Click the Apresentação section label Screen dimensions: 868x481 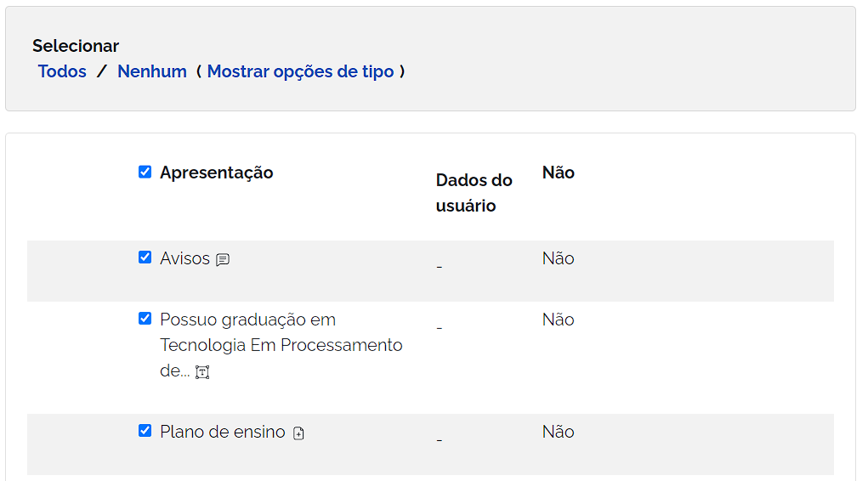217,173
